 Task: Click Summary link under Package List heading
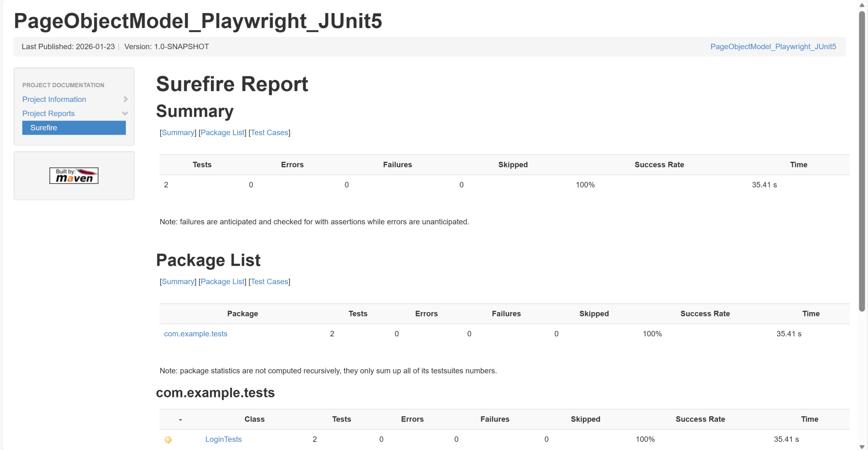click(x=178, y=282)
